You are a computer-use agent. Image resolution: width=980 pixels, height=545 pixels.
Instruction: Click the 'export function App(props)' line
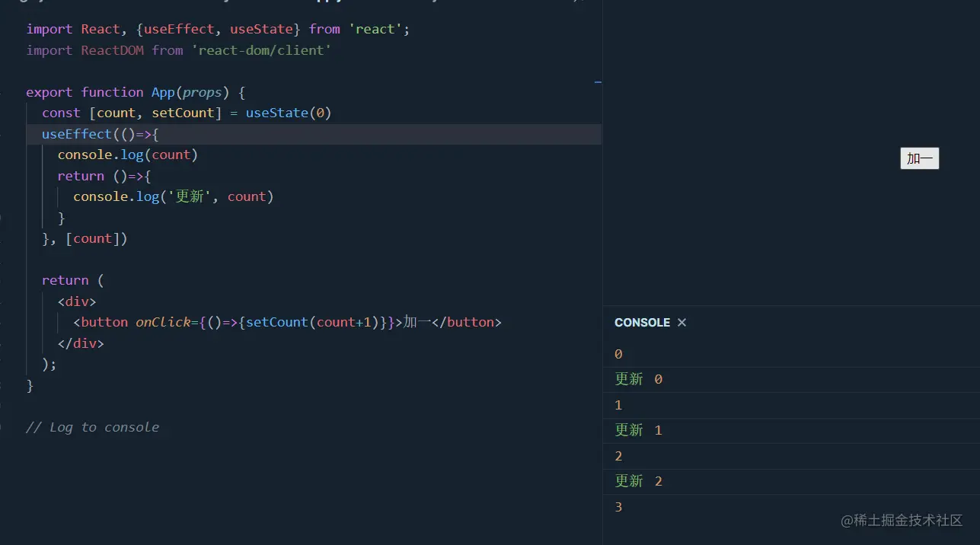pyautogui.click(x=136, y=92)
